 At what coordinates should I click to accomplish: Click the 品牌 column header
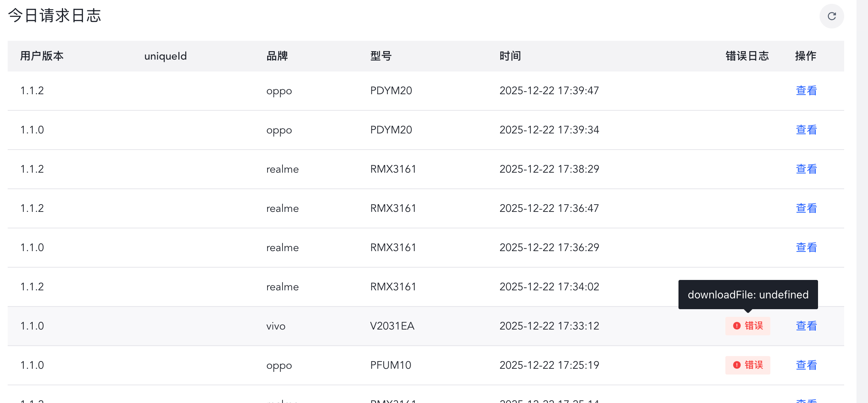pos(277,56)
